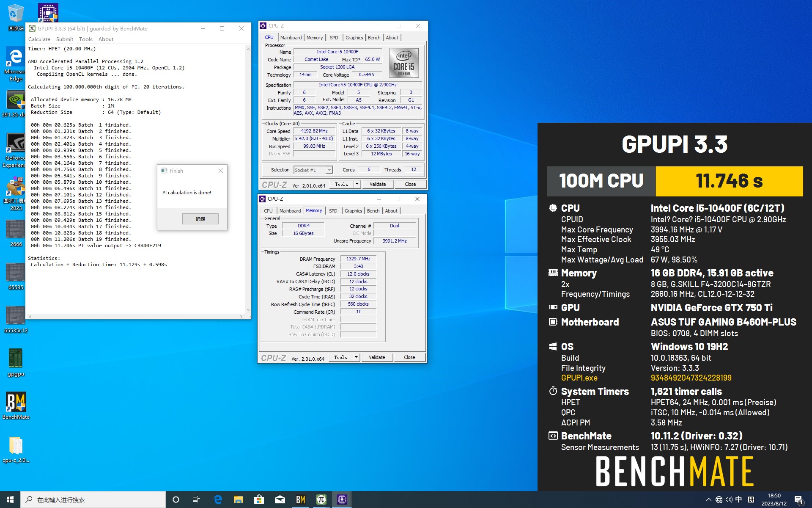The image size is (812, 508).
Task: Open the 2023 toolbox desktop icon
Action: pyautogui.click(x=15, y=193)
